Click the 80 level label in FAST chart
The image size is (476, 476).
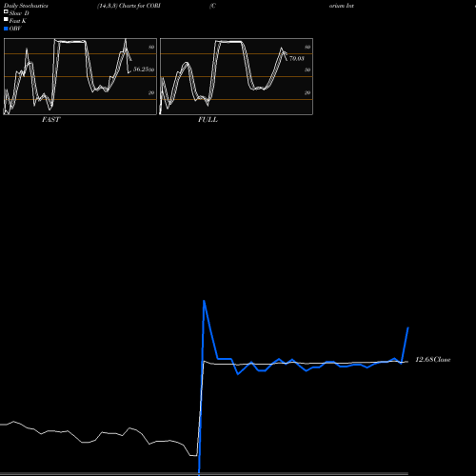pyautogui.click(x=151, y=47)
